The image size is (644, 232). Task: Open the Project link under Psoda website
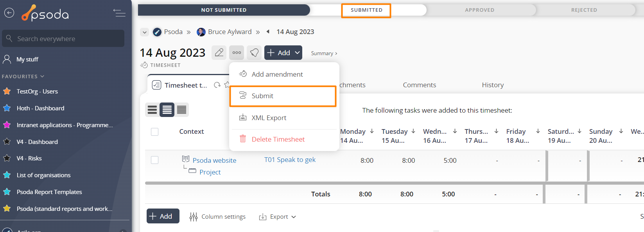pyautogui.click(x=210, y=172)
